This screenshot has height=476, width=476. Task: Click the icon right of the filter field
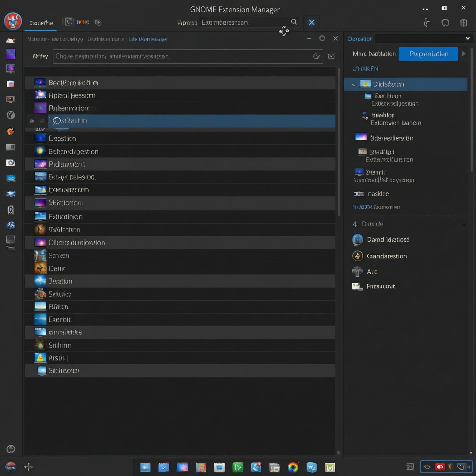332,56
